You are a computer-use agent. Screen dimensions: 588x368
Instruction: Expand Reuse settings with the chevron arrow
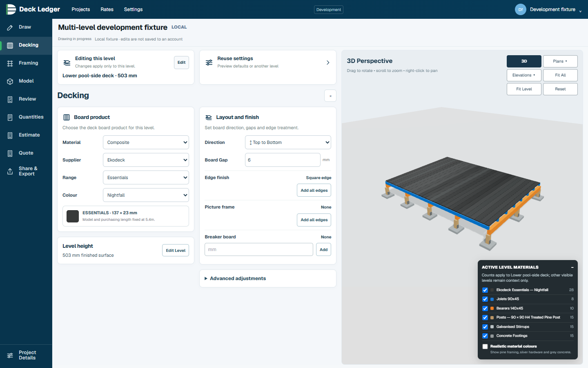[x=328, y=63]
